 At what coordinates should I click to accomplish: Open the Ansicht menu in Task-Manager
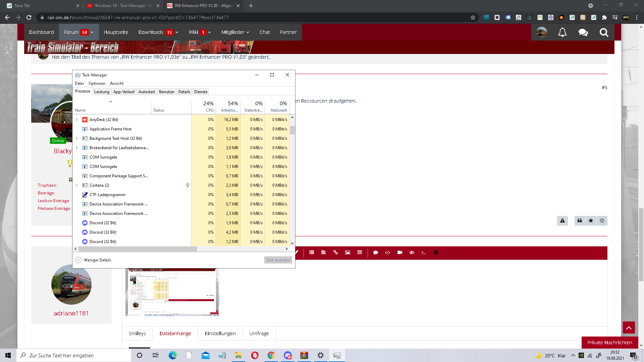tap(117, 83)
